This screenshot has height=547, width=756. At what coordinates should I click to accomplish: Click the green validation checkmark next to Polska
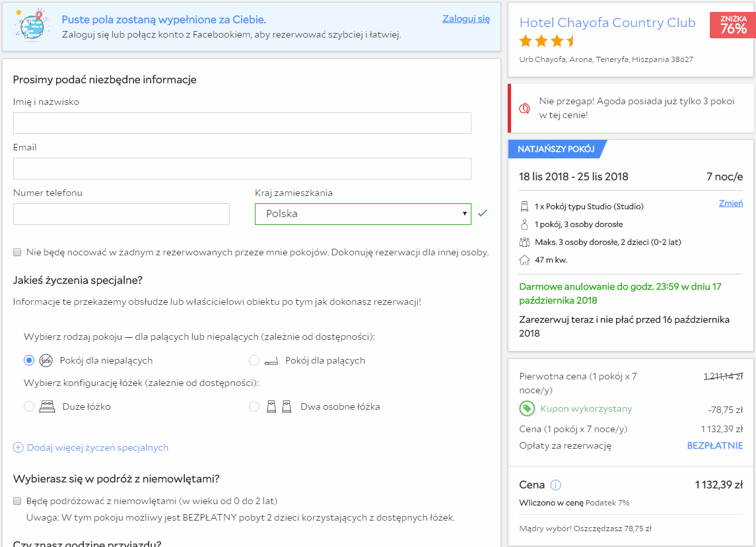click(483, 213)
